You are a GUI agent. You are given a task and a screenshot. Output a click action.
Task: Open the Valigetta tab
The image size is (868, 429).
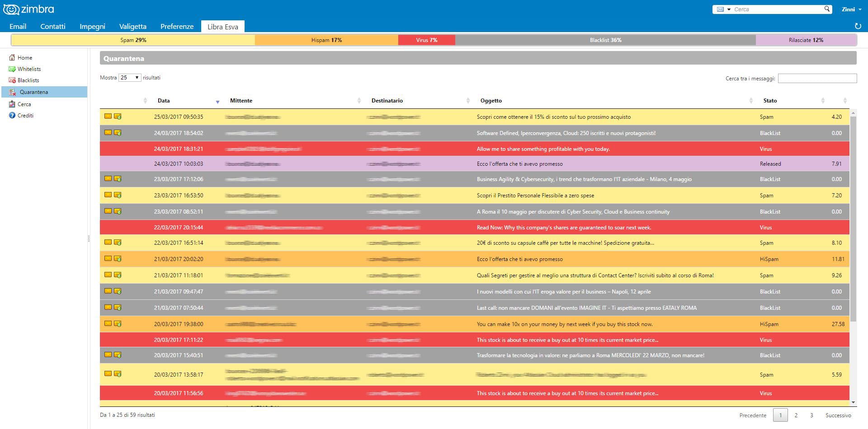point(132,26)
